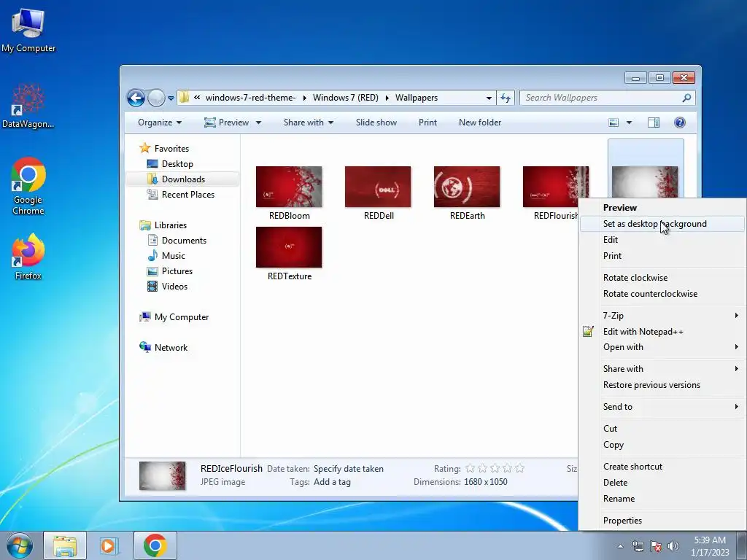The width and height of the screenshot is (747, 560).
Task: Select Network in navigation pane
Action: coord(163,348)
